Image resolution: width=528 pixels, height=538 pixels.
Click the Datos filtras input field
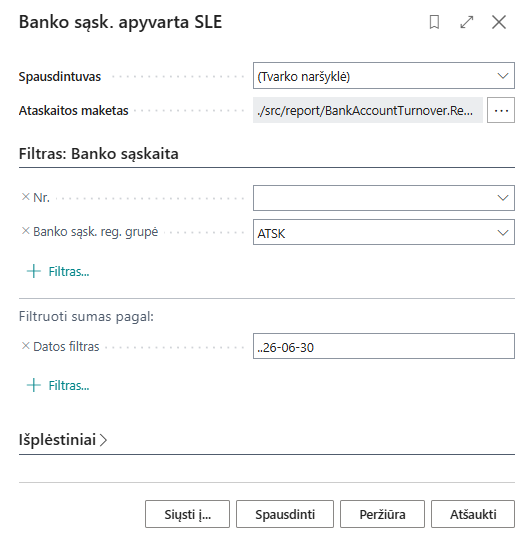(384, 346)
